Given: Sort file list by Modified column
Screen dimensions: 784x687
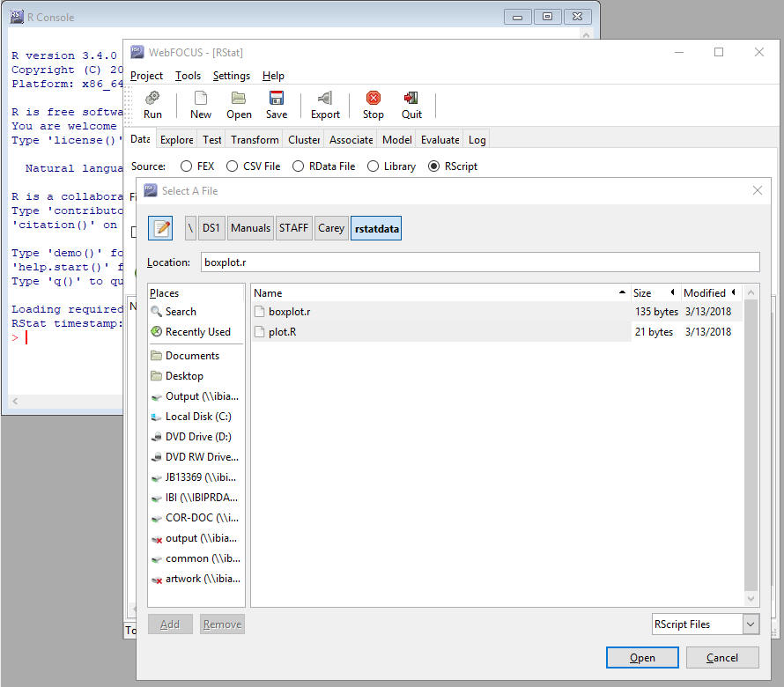Looking at the screenshot, I should pos(711,293).
